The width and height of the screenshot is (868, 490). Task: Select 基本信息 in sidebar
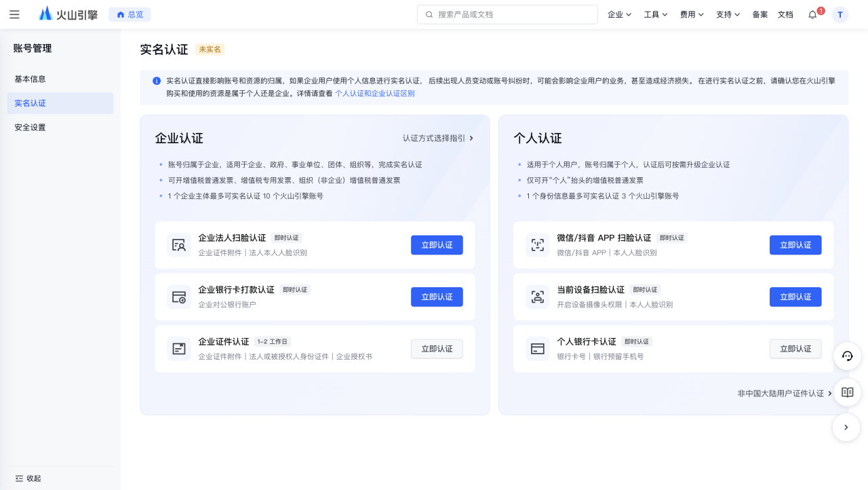[x=60, y=79]
